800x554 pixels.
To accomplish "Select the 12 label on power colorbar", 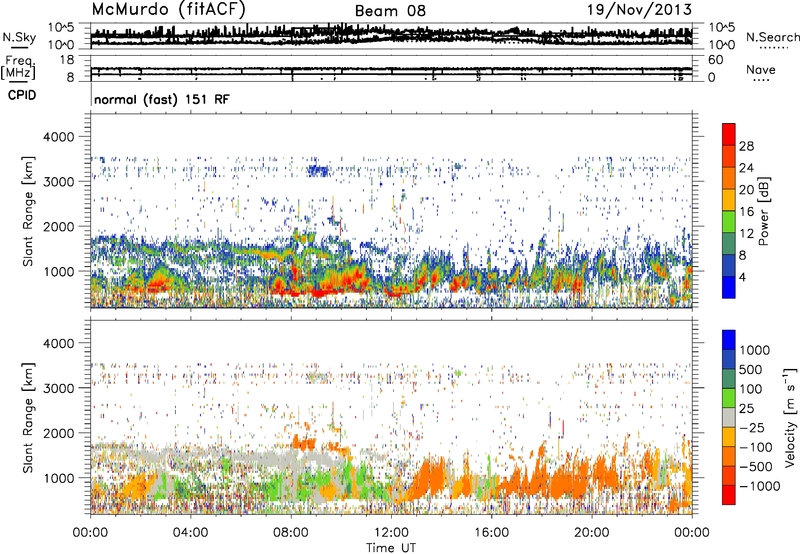I will point(746,234).
